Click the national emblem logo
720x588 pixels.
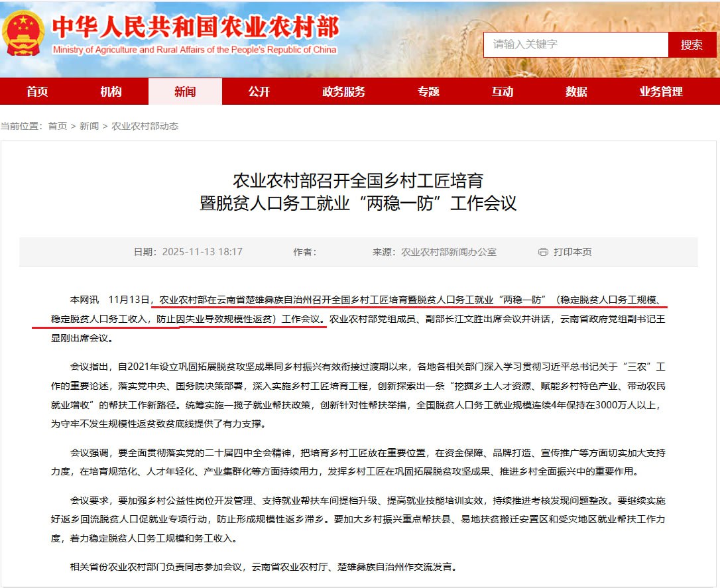(24, 34)
